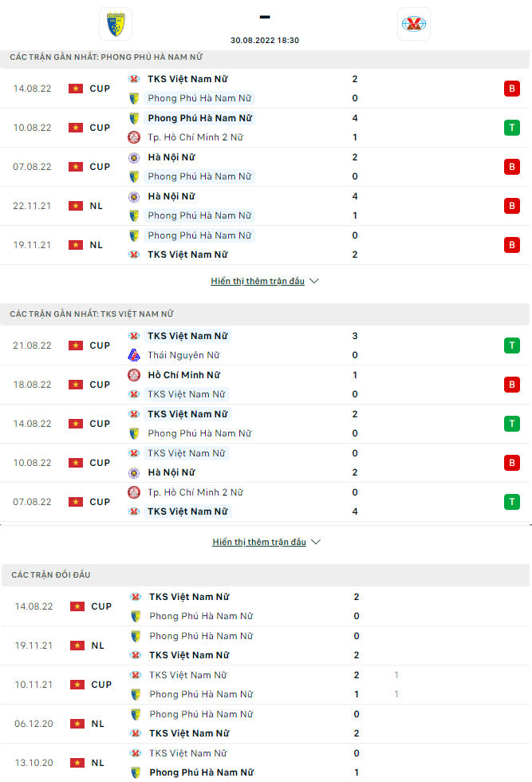Click the Vietnam flag on the 21.08.22 match
The height and width of the screenshot is (782, 532).
coord(76,346)
